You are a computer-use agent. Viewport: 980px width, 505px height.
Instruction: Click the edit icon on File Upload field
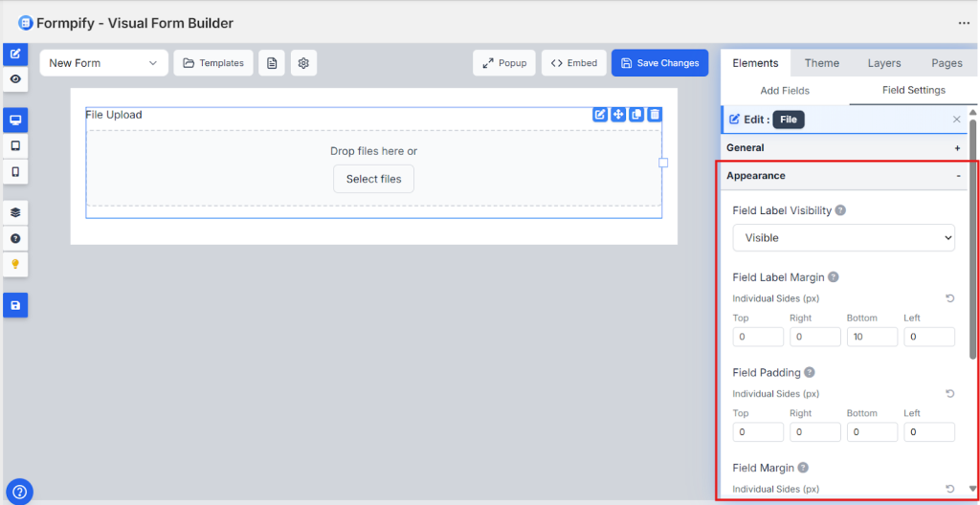point(600,115)
